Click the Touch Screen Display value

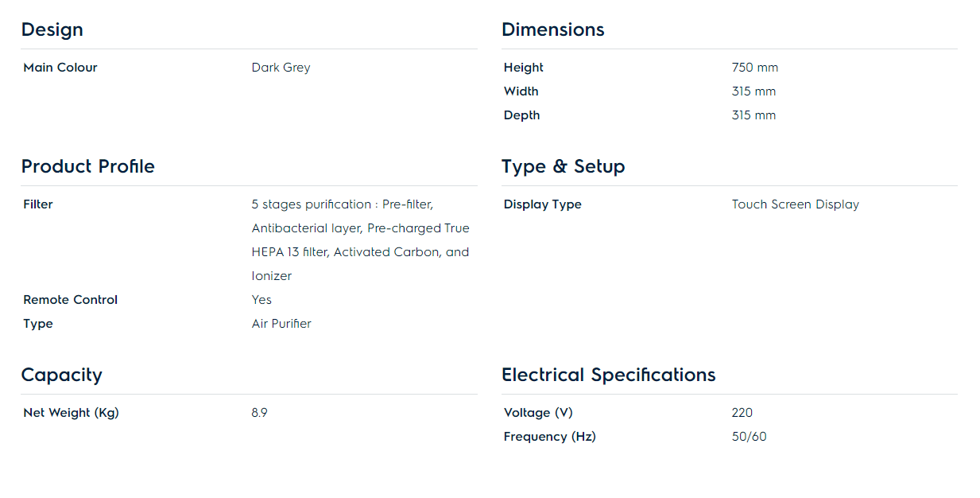(795, 204)
